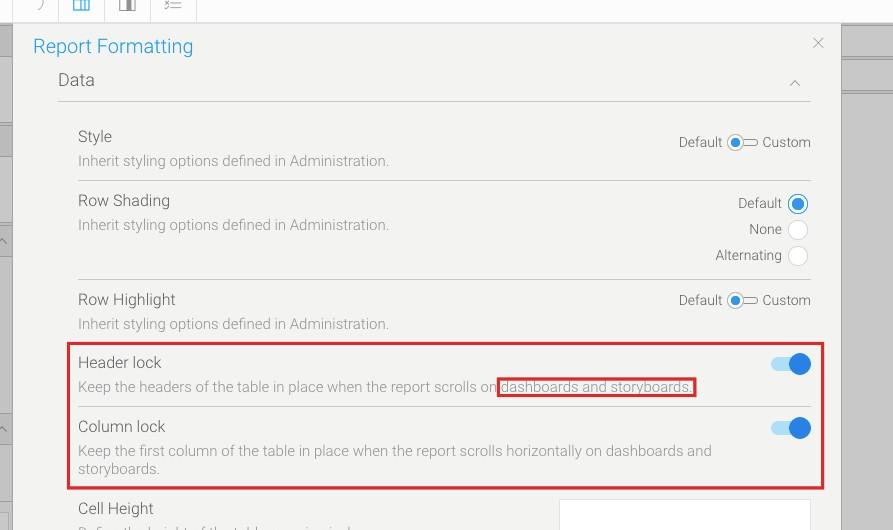Click the gray column formatting toolbar icon
This screenshot has width=893, height=530.
pyautogui.click(x=128, y=6)
